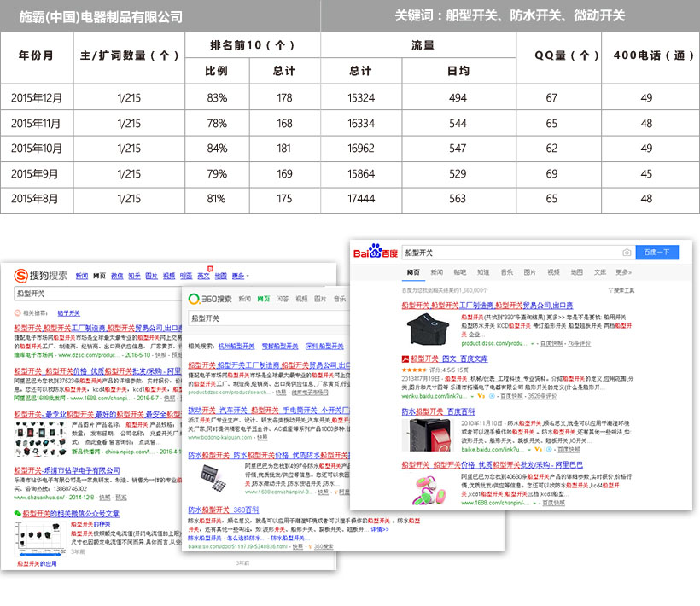Click the 400电话（通） column header
This screenshot has height=606, width=700.
(x=653, y=55)
